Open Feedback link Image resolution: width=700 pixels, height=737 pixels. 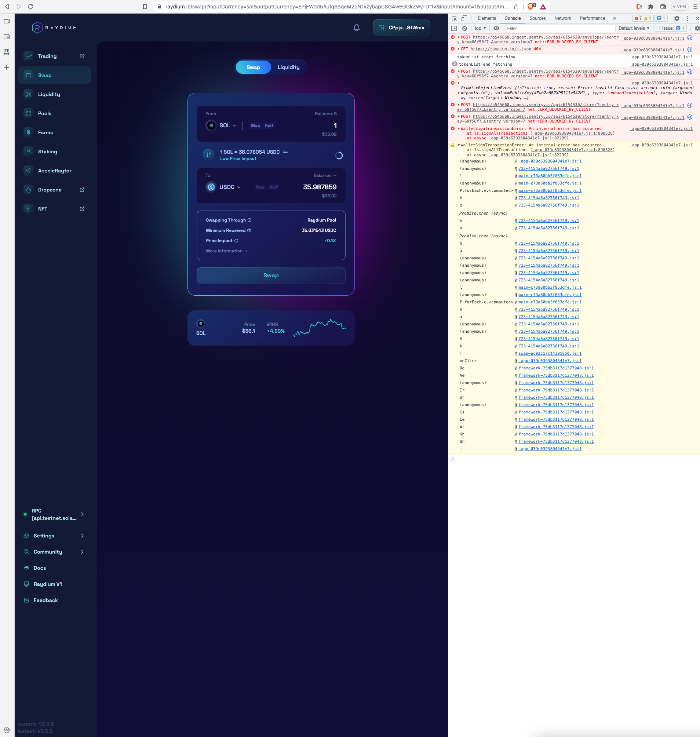pos(45,600)
